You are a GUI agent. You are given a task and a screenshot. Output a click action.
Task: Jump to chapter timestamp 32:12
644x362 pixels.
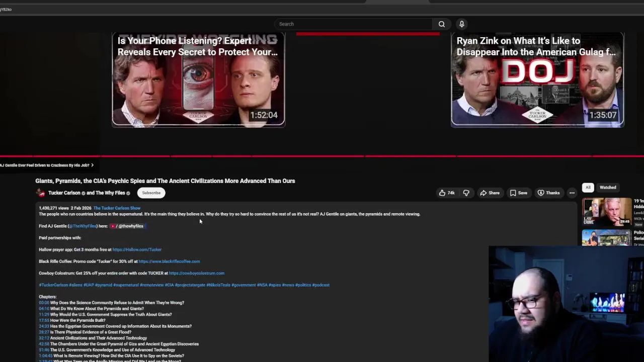coord(44,338)
